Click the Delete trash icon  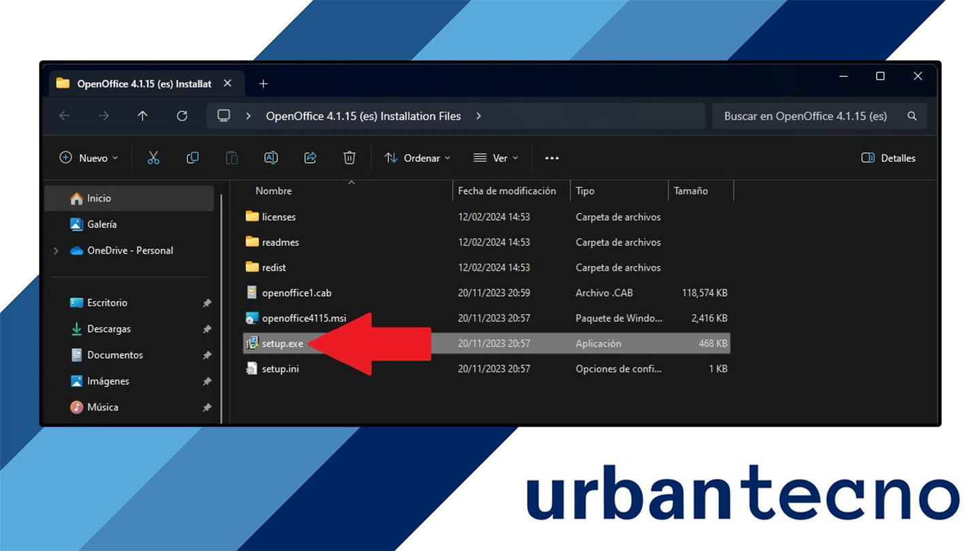[x=349, y=158]
